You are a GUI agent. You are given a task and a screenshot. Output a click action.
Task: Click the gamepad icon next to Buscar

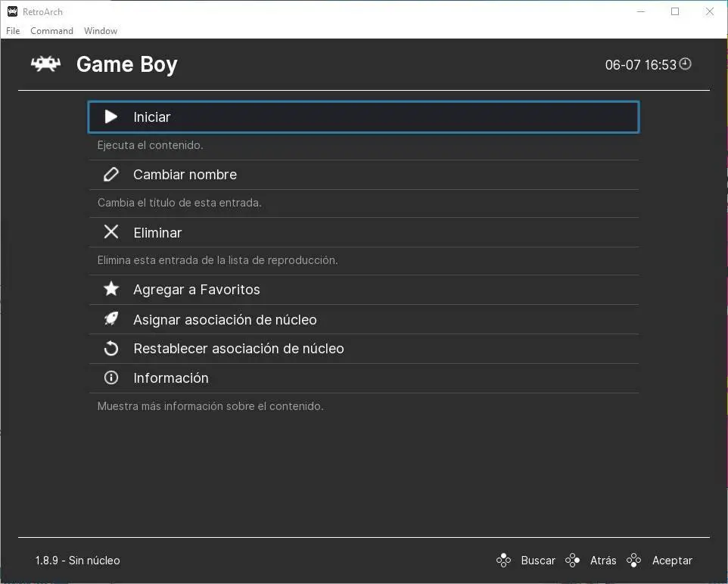(503, 561)
